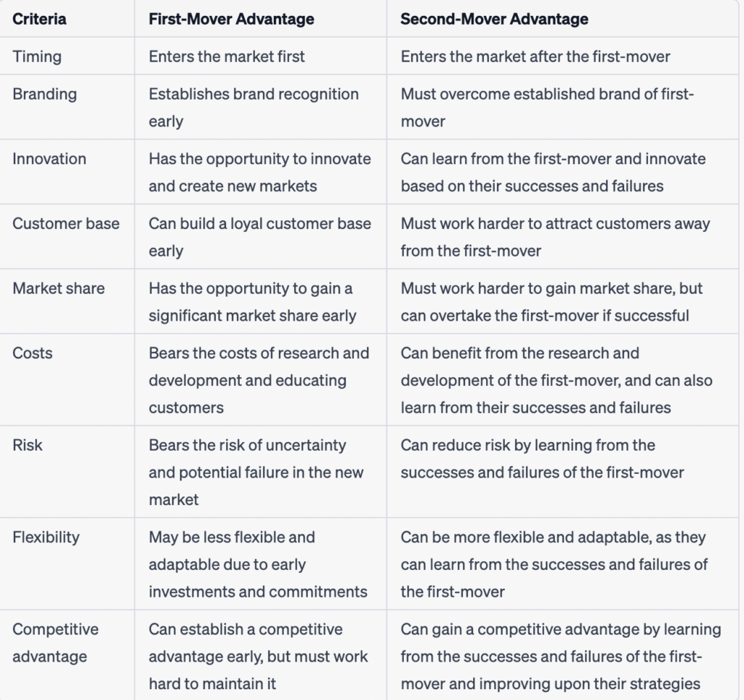This screenshot has height=700, width=744.
Task: Select the Flexibility row label
Action: 46,537
